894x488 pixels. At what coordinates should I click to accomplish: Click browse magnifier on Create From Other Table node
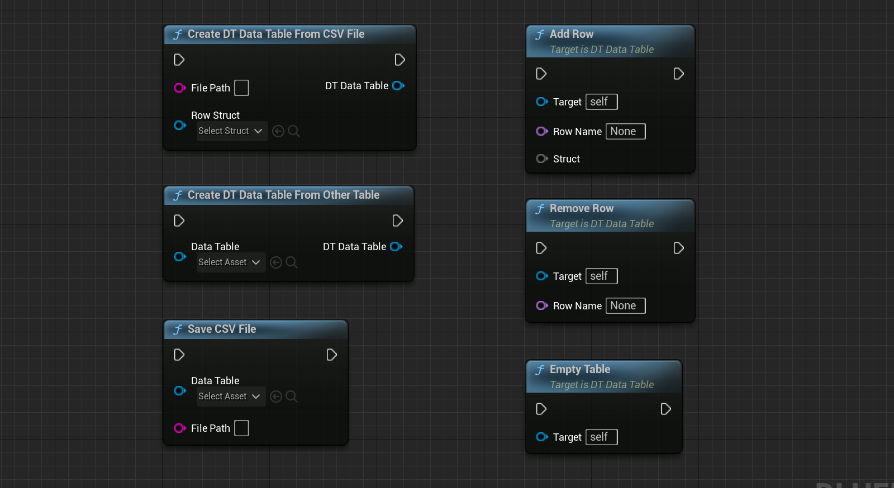tap(291, 262)
